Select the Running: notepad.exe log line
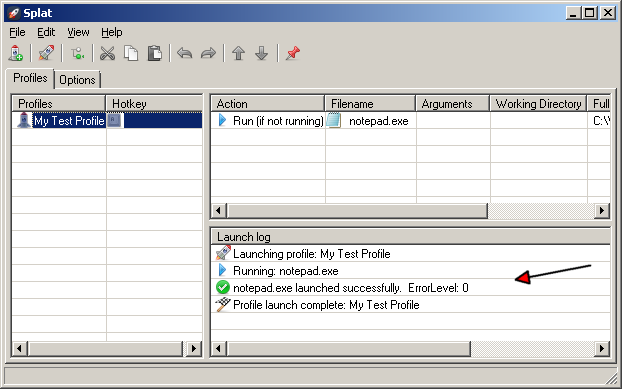 tap(286, 271)
